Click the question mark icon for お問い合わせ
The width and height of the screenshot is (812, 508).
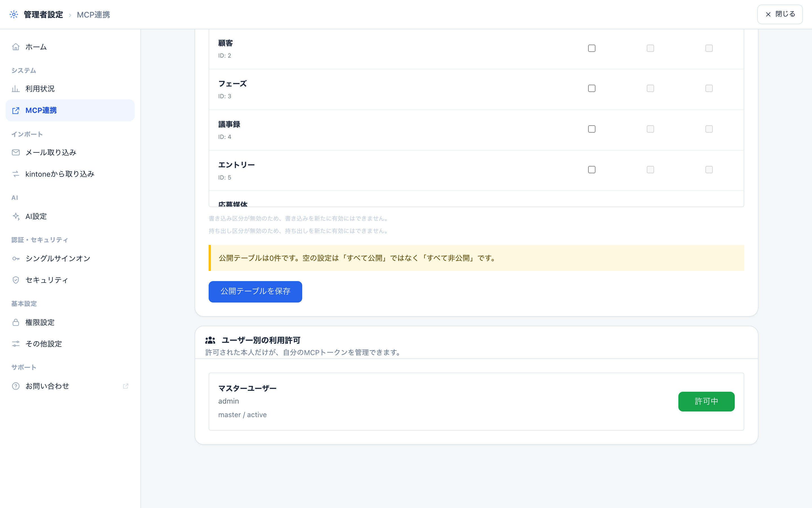click(16, 386)
